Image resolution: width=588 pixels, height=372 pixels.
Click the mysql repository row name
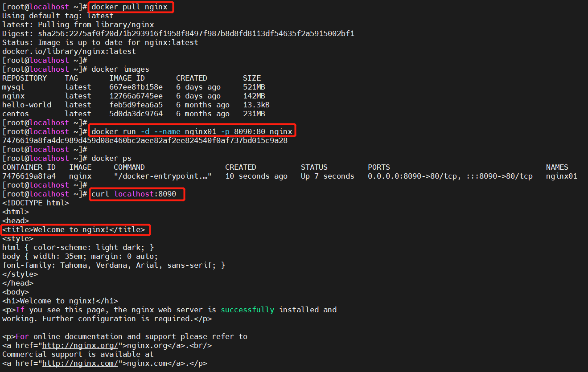[x=13, y=87]
